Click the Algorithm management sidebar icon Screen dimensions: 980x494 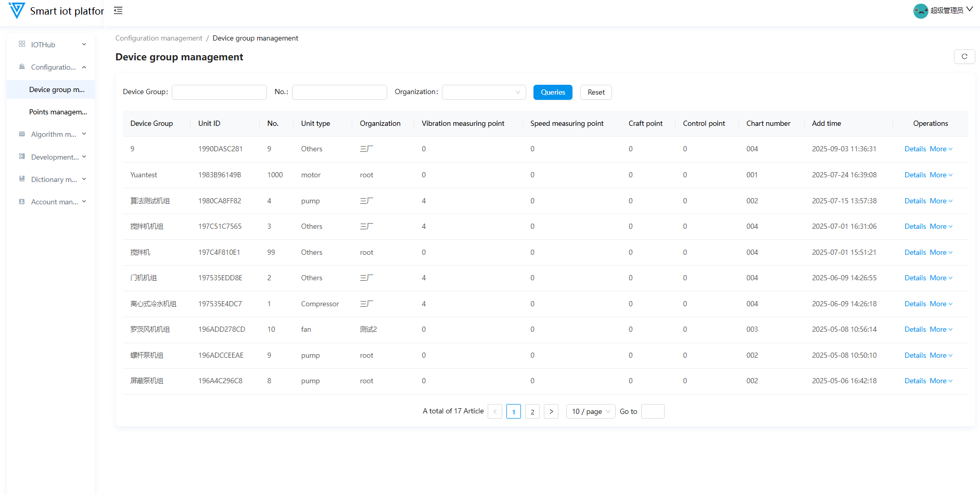22,134
